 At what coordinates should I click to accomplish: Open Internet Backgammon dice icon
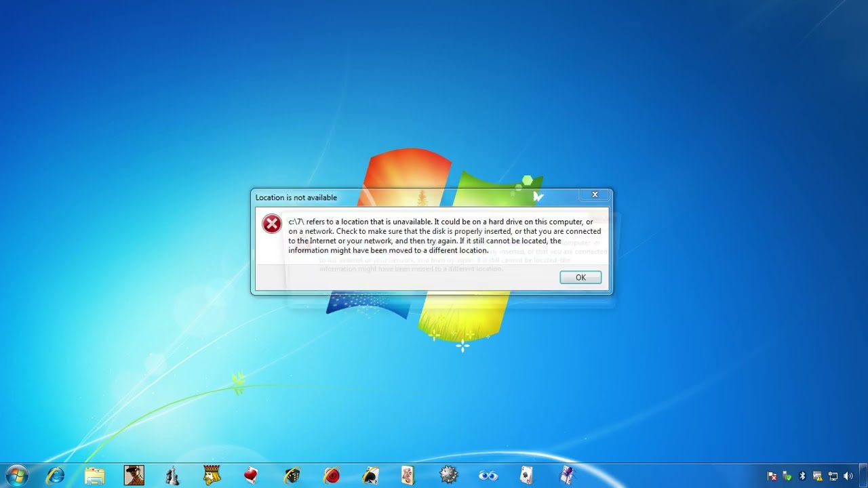point(292,476)
